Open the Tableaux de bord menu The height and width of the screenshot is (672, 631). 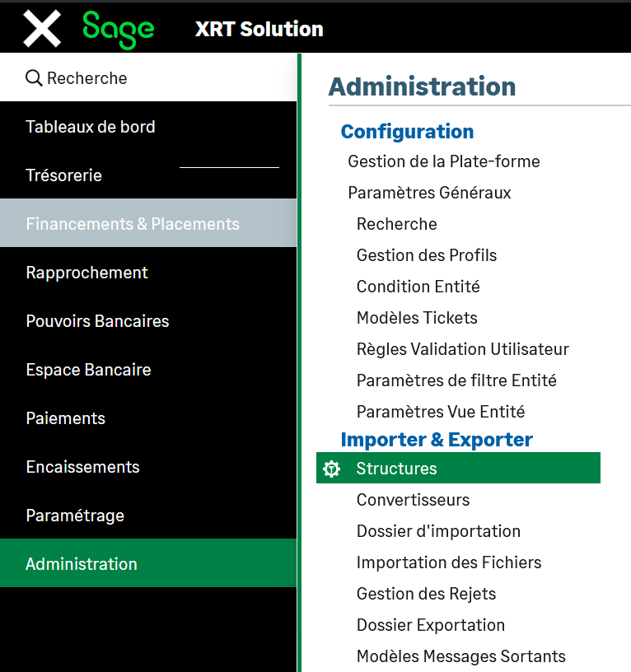click(x=91, y=127)
